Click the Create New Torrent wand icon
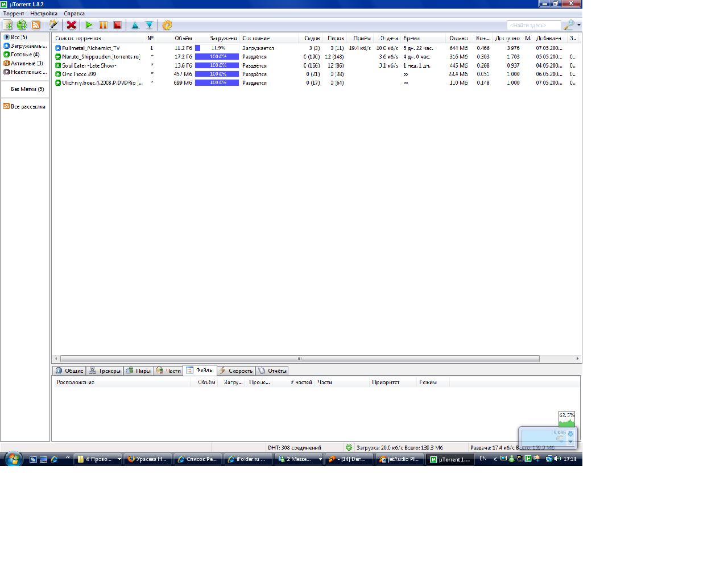The width and height of the screenshot is (728, 582). coord(53,25)
